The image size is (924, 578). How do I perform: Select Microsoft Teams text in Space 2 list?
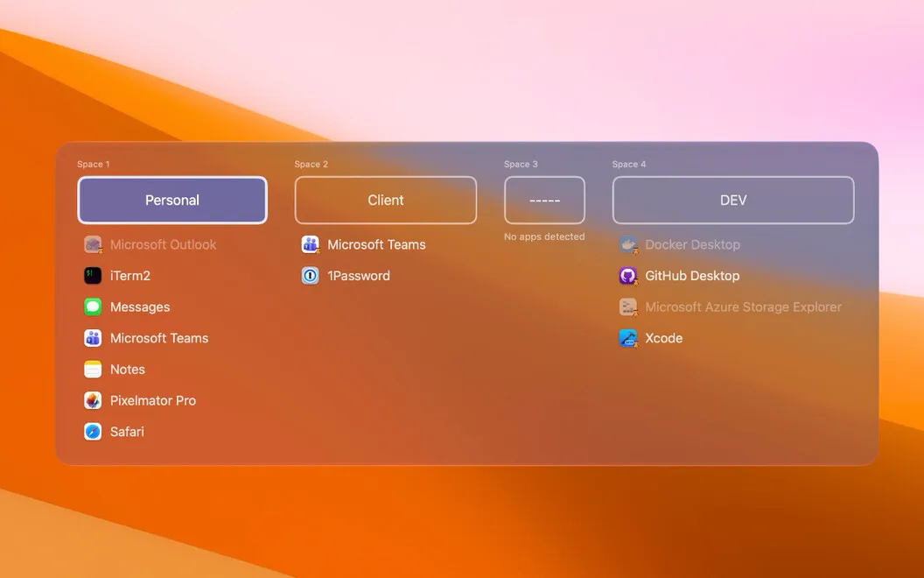pos(376,244)
